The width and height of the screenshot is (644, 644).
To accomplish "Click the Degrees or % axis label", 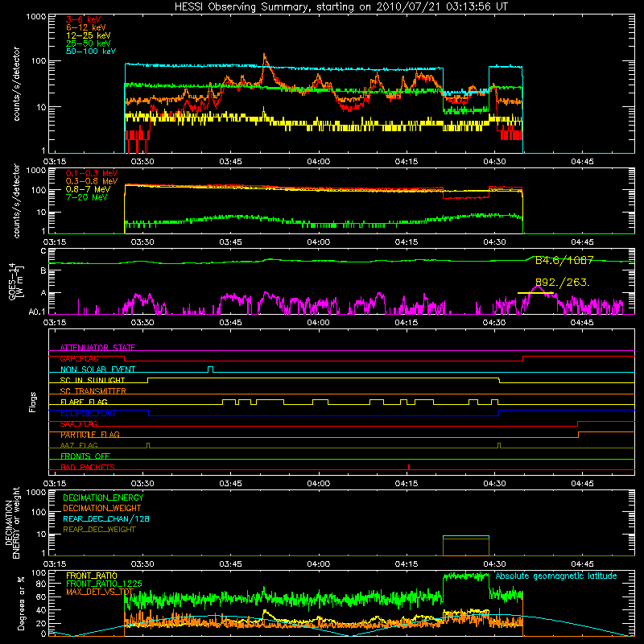I will pos(21,603).
